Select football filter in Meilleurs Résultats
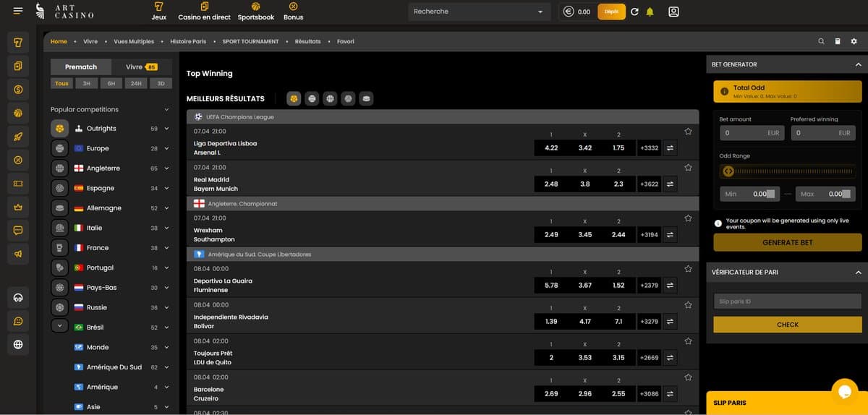 coord(294,98)
